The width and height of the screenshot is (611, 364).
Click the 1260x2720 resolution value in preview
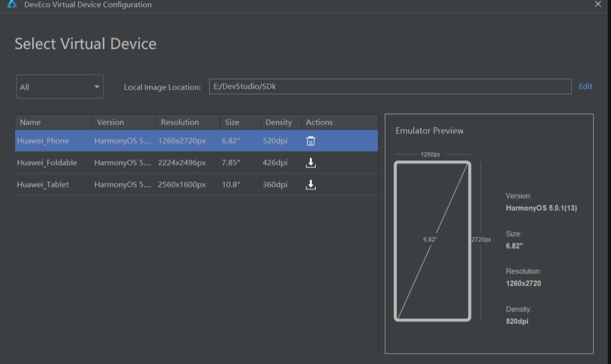click(x=523, y=283)
